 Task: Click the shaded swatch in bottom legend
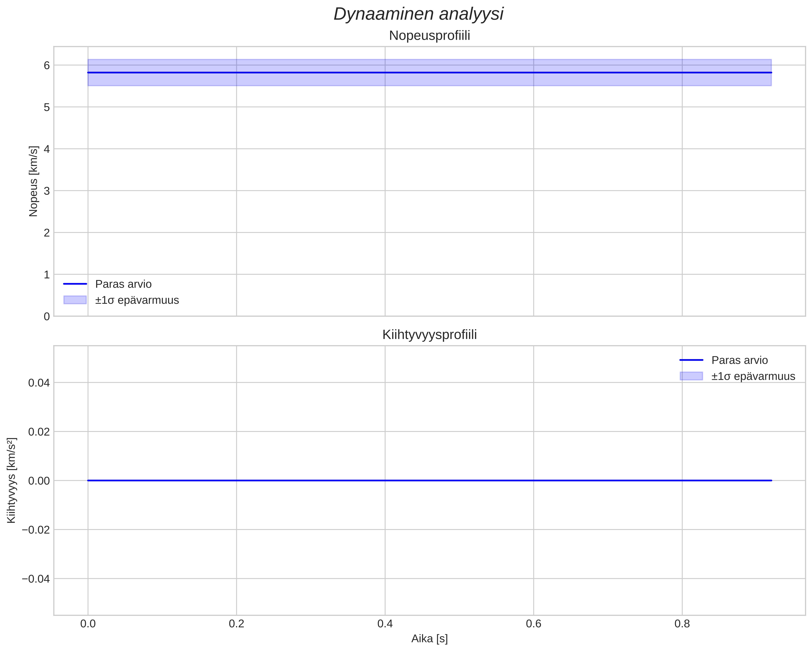coord(691,376)
